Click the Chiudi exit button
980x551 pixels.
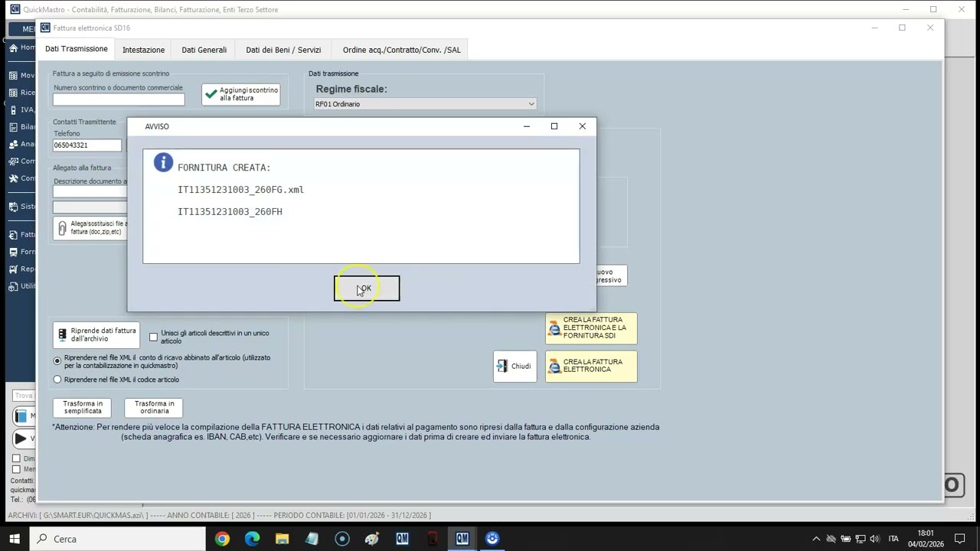pyautogui.click(x=514, y=366)
